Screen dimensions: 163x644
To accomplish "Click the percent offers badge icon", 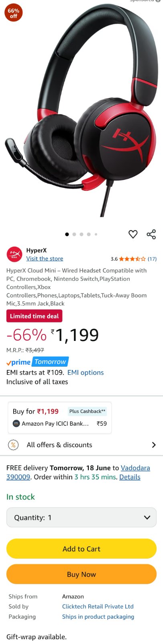I will point(14,445).
